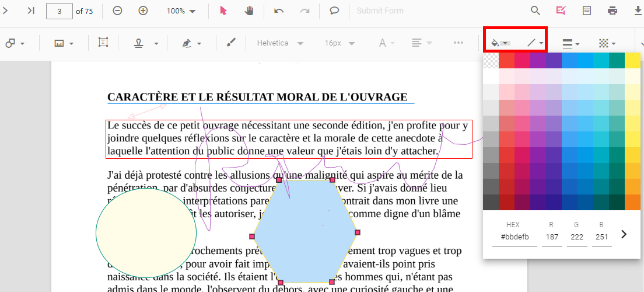Select the blue hexagon shape annotation
The image size is (644, 292).
tap(304, 231)
